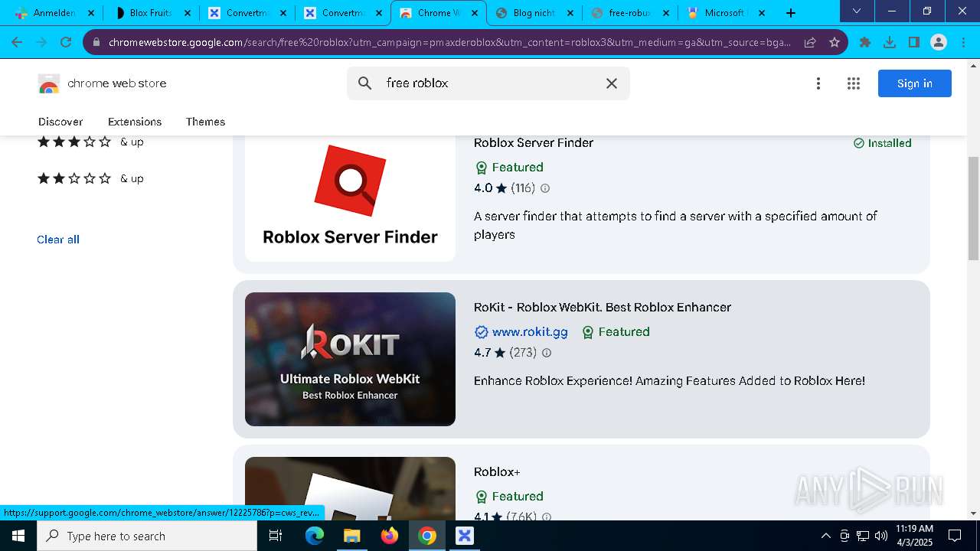
Task: Open Task View on the taskbar
Action: click(276, 536)
